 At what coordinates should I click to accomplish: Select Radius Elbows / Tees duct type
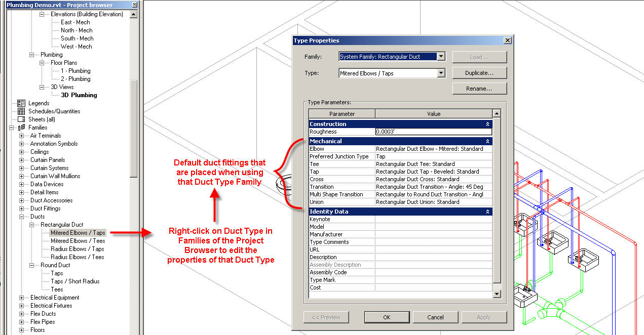click(77, 257)
